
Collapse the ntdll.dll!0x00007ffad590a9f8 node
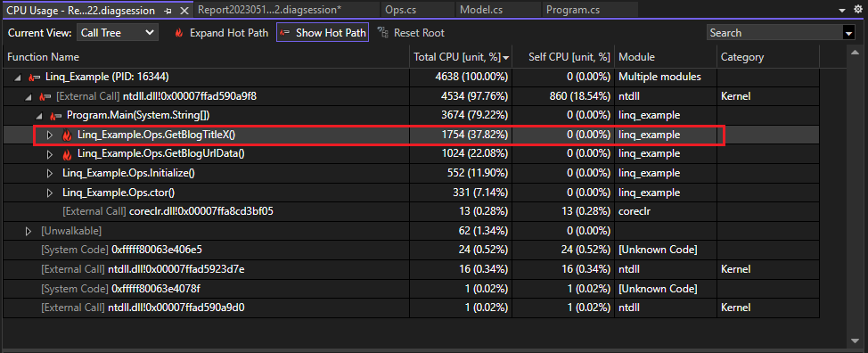click(29, 96)
